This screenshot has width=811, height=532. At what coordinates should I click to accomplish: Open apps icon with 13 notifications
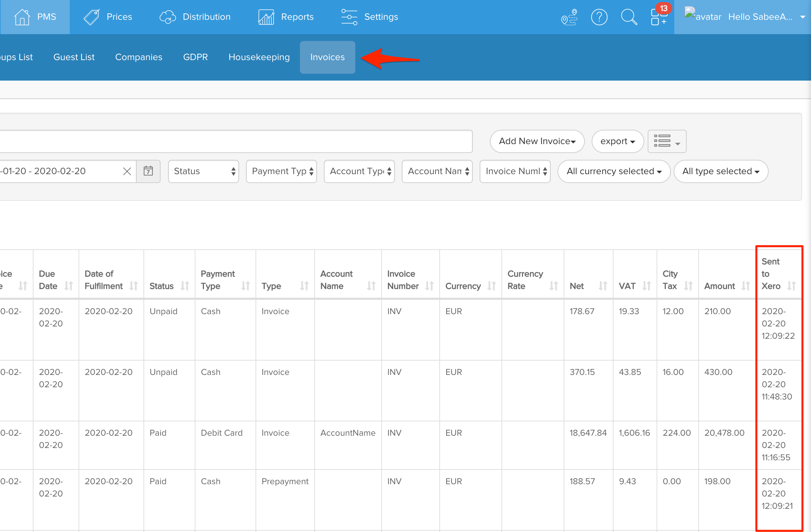click(658, 17)
